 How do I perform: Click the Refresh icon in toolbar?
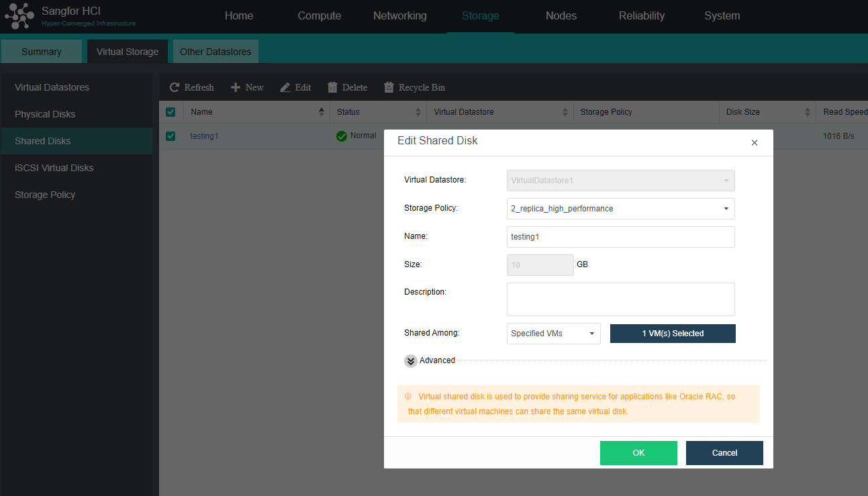175,87
